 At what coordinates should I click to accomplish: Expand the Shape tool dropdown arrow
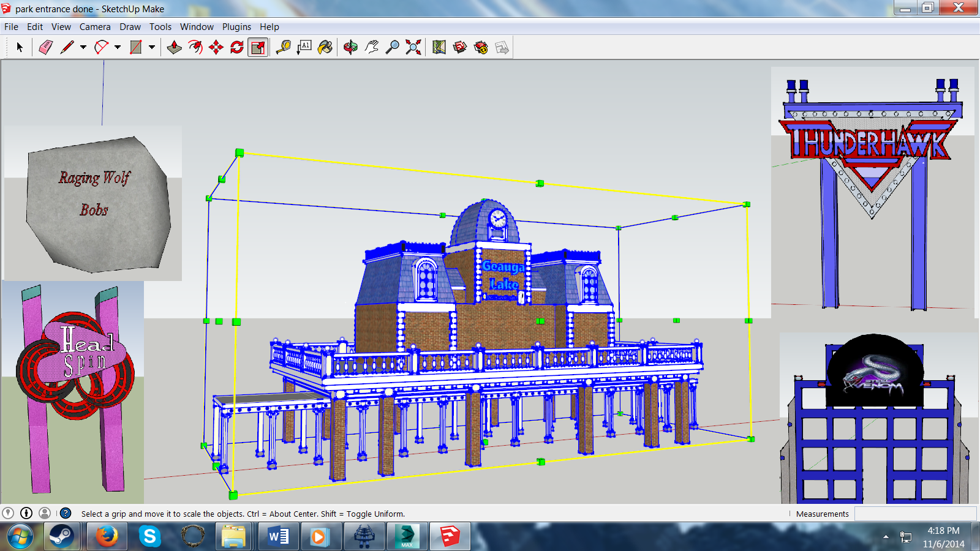pos(152,47)
